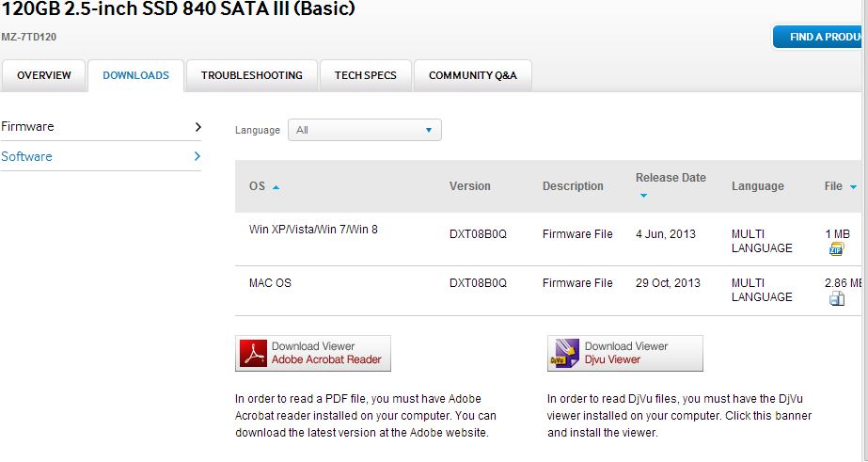The height and width of the screenshot is (462, 868).
Task: Click the Adobe Acrobat Reader logo icon
Action: pos(253,353)
